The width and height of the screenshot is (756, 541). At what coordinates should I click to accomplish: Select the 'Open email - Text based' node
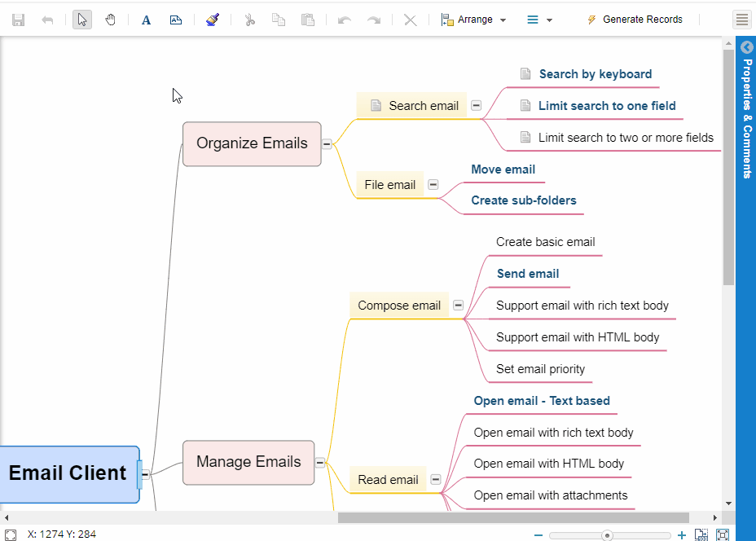click(542, 401)
